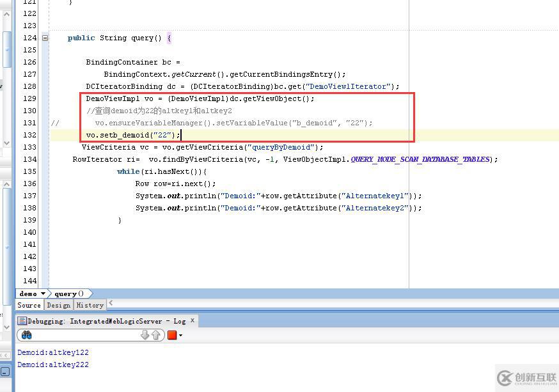Switch to the Design tab

point(59,305)
